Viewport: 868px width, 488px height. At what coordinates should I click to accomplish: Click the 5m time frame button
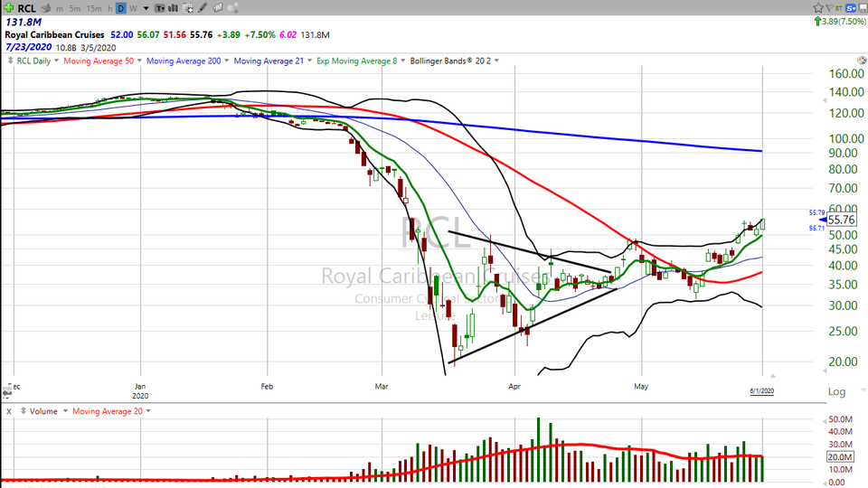(75, 8)
